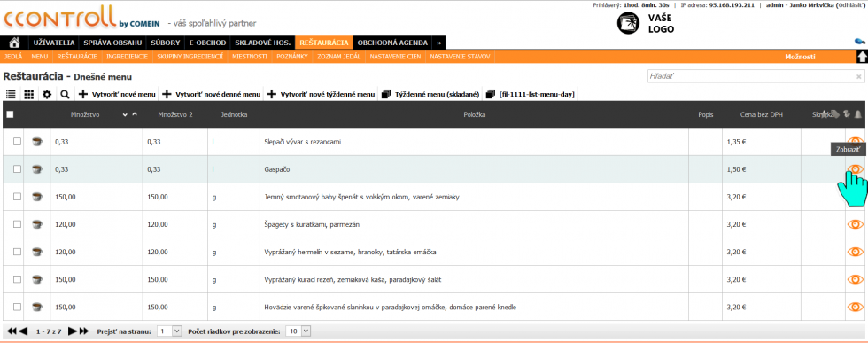868x343 pixels.
Task: Sort Množstvo column descending arrow
Action: click(126, 114)
